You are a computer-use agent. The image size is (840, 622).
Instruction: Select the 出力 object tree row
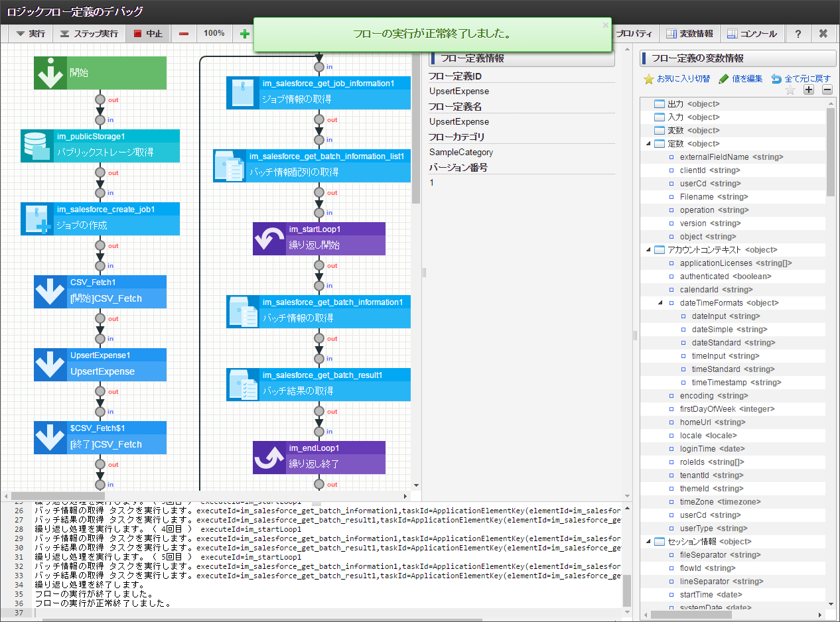(733, 104)
